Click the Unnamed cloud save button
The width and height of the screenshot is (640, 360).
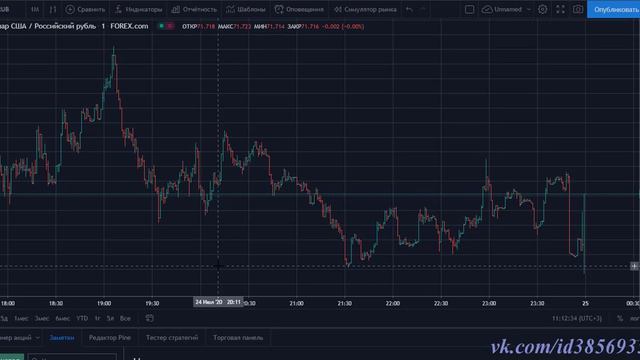point(502,9)
